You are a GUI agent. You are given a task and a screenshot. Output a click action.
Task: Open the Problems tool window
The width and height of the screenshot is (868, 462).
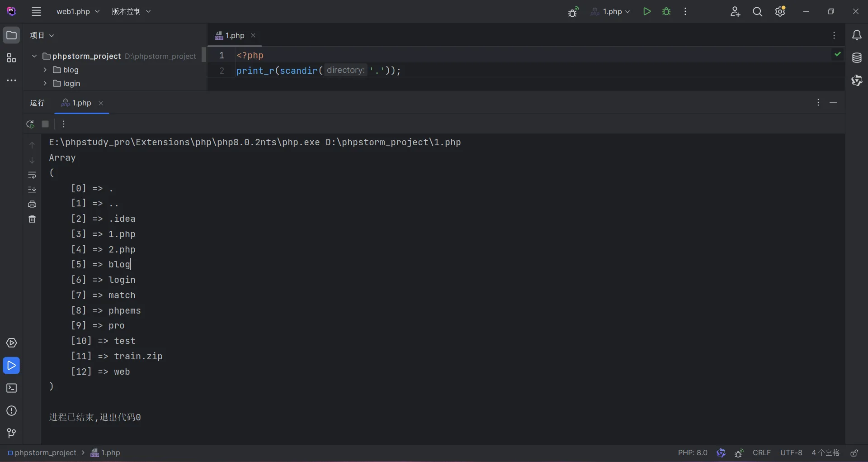[x=11, y=411]
